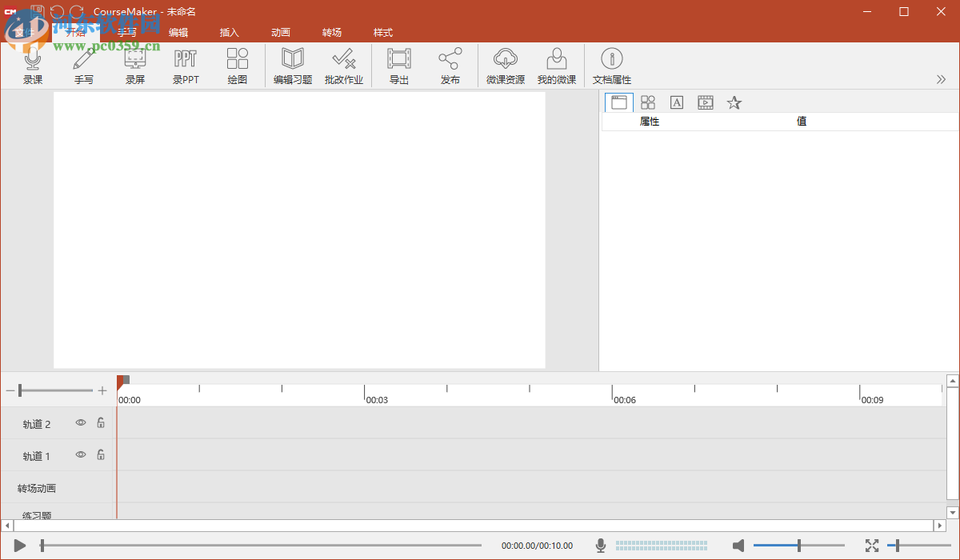The width and height of the screenshot is (960, 560).
Task: Start the 录屏 screen recorder
Action: point(134,64)
